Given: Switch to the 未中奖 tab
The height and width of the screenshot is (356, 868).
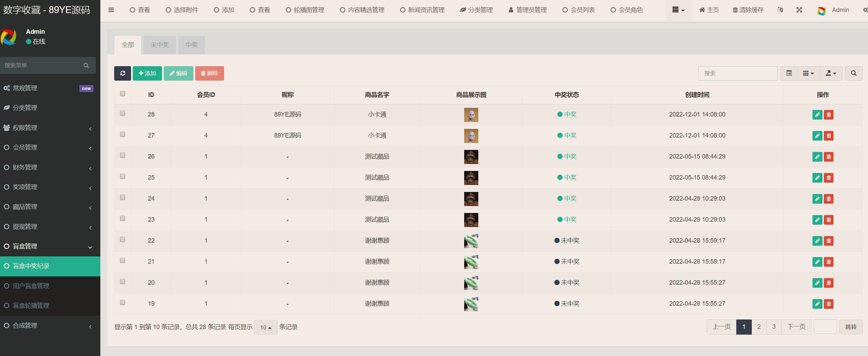Looking at the screenshot, I should click(x=160, y=45).
